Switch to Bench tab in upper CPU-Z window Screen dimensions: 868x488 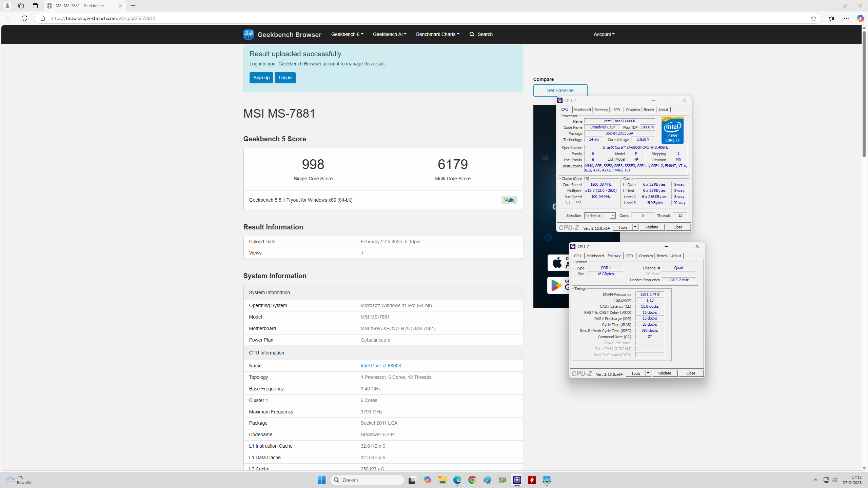pyautogui.click(x=649, y=110)
